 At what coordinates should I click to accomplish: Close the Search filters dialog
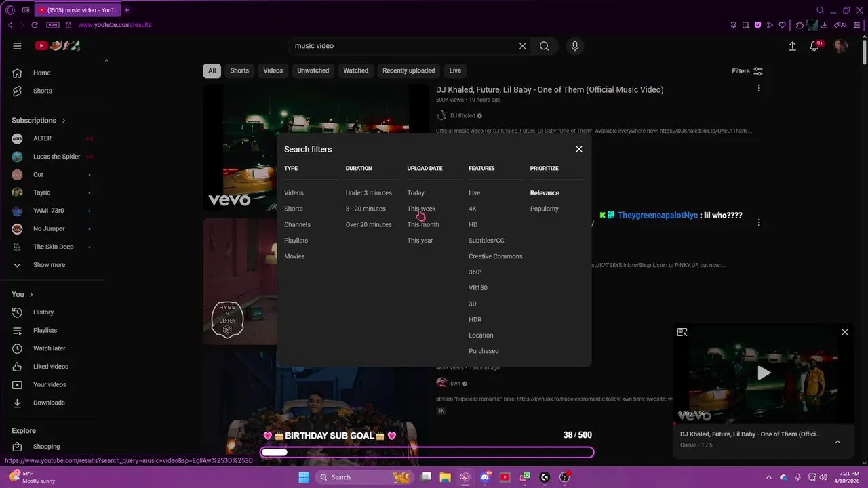[578, 149]
